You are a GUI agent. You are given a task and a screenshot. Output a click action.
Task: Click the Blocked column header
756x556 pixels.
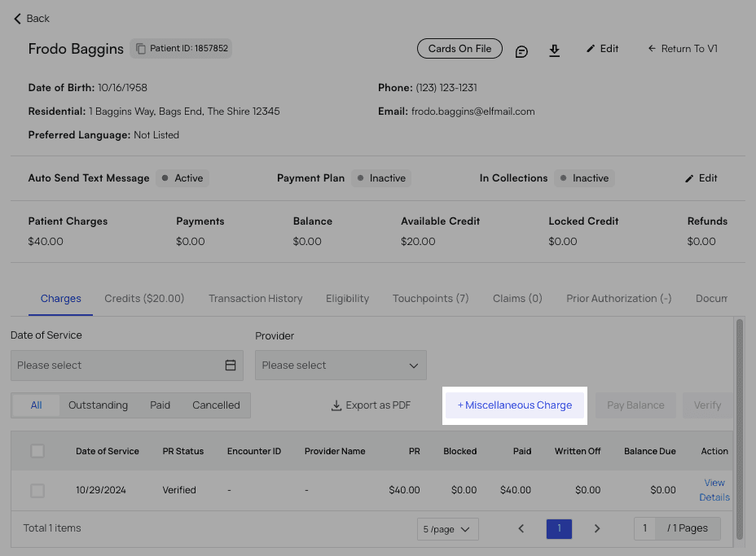pos(460,452)
